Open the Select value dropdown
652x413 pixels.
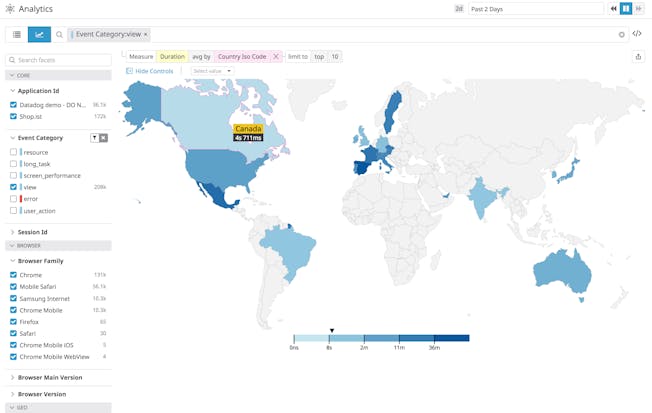(x=211, y=71)
